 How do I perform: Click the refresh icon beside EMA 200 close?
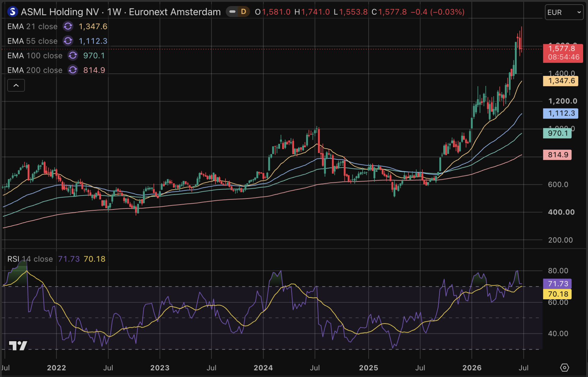point(73,70)
